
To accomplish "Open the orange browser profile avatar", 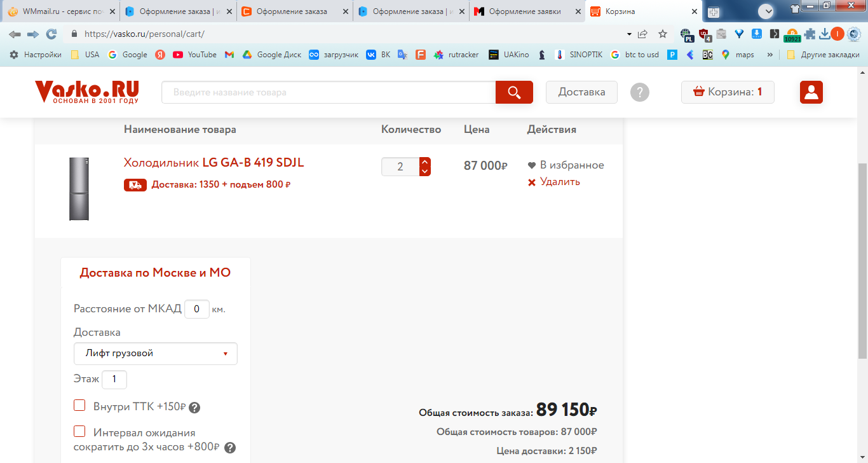I will point(837,34).
